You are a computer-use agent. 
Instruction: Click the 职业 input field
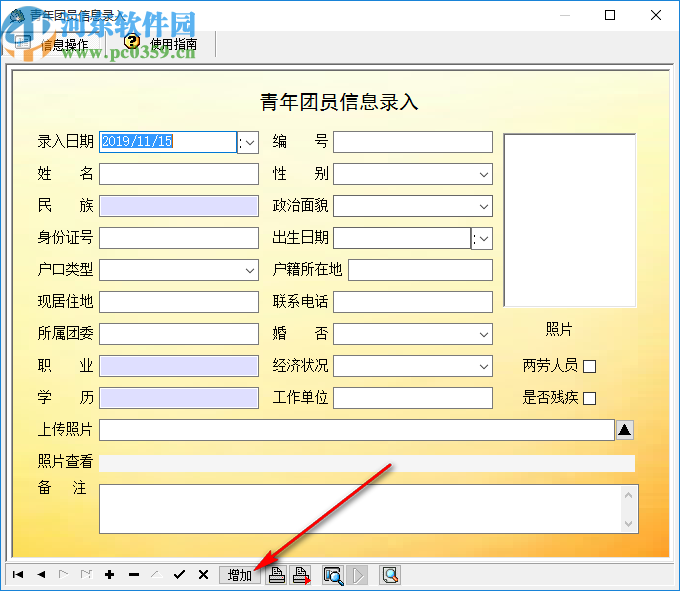pyautogui.click(x=179, y=366)
